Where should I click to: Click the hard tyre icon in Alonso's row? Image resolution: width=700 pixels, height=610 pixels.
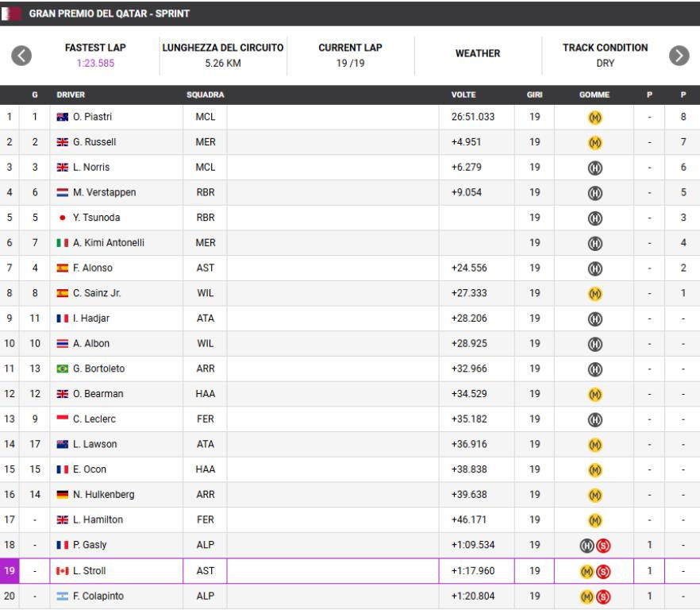(x=594, y=268)
